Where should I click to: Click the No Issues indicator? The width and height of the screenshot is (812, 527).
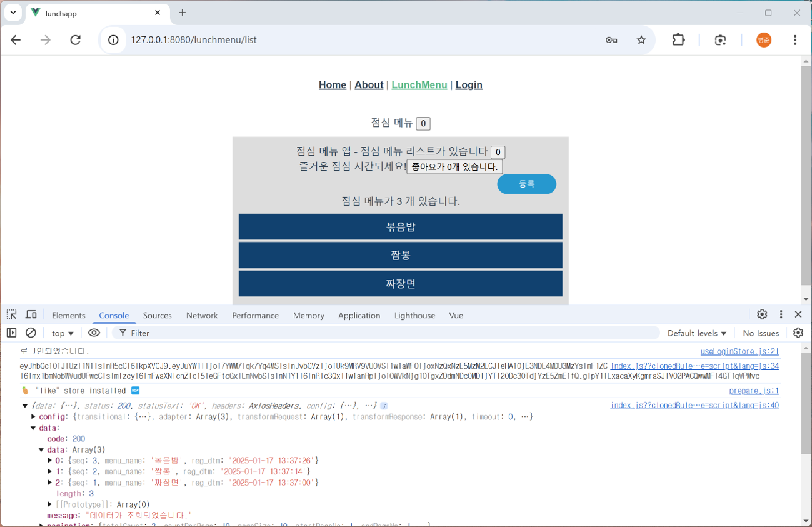[761, 333]
